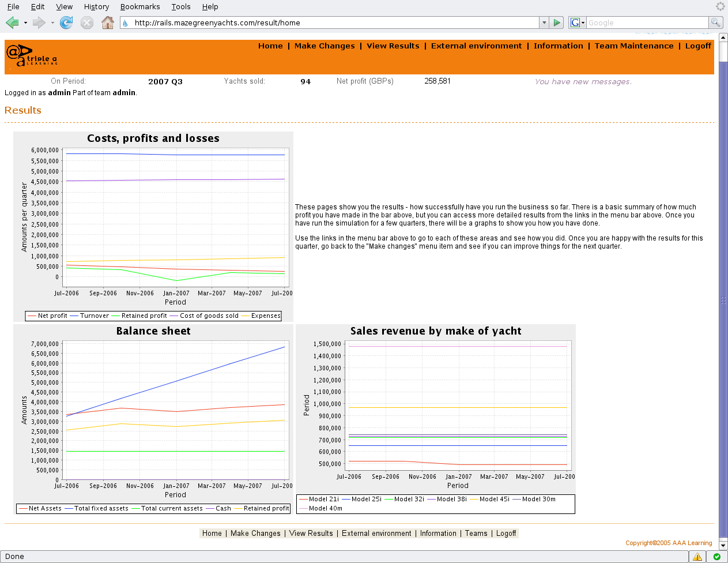Open the back history dropdown arrow
Viewport: 728px width, 563px height.
coord(25,23)
